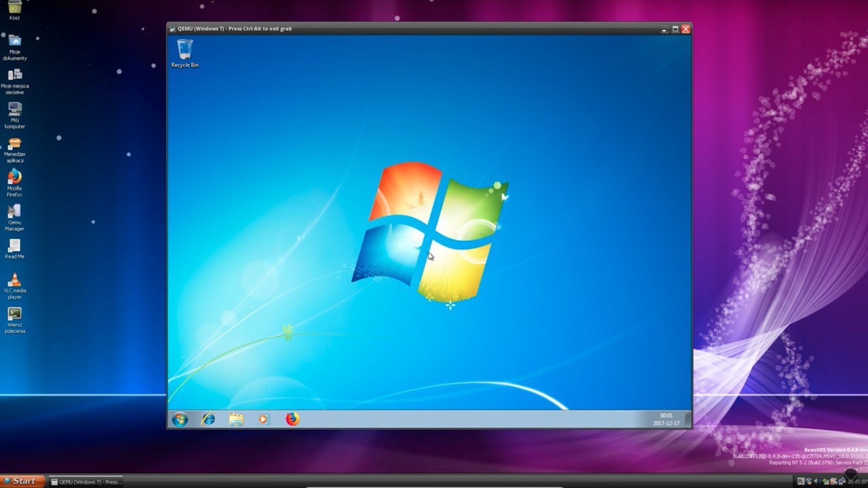
Task: Select the Recycle Bin inside the Windows 7 VM
Action: point(184,54)
